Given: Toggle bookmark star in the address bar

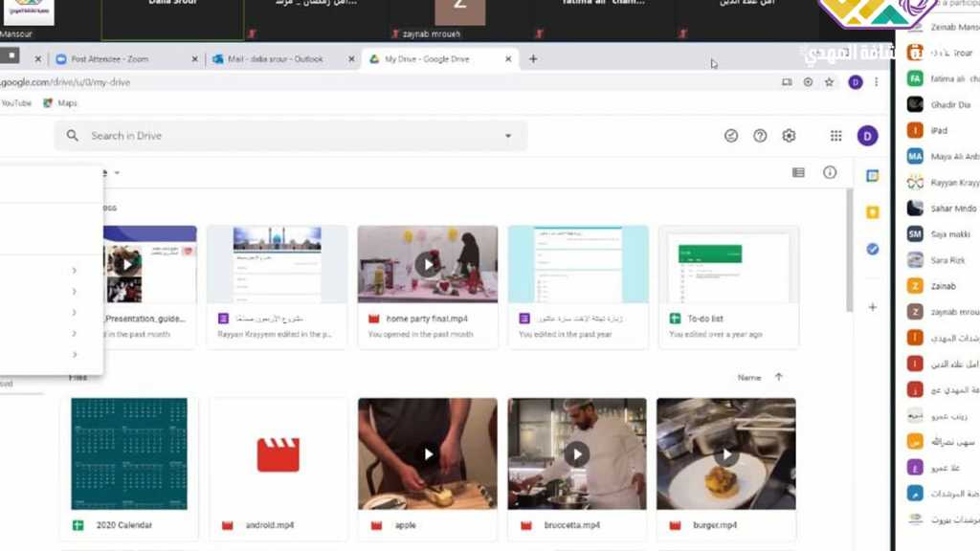Looking at the screenshot, I should (x=829, y=82).
